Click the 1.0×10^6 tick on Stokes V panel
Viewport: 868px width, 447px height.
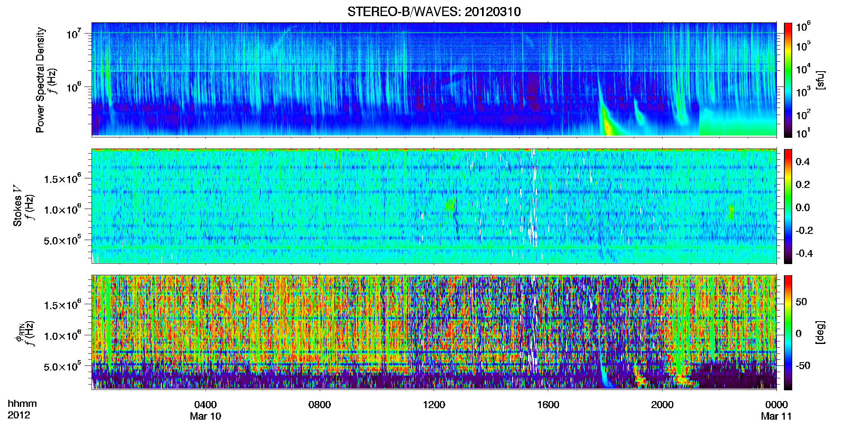(x=63, y=210)
